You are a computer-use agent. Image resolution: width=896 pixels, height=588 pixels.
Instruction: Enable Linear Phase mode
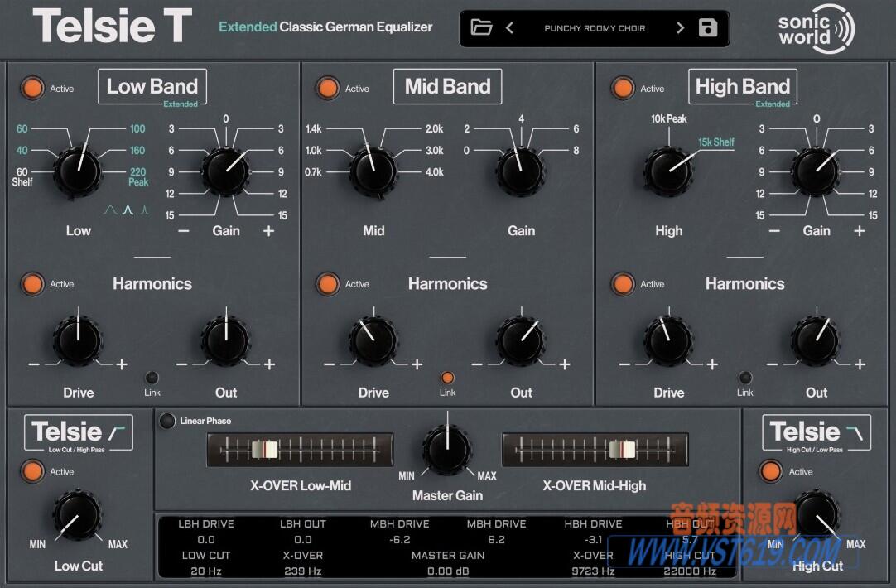click(x=166, y=421)
